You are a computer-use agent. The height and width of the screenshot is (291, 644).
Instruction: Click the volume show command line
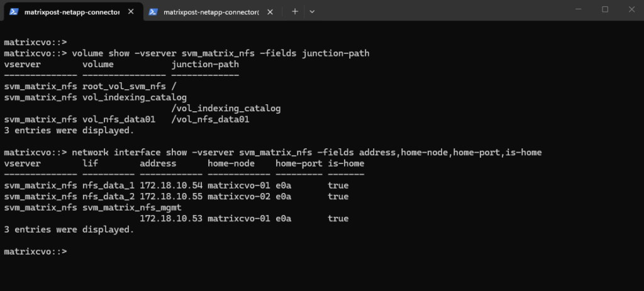220,53
